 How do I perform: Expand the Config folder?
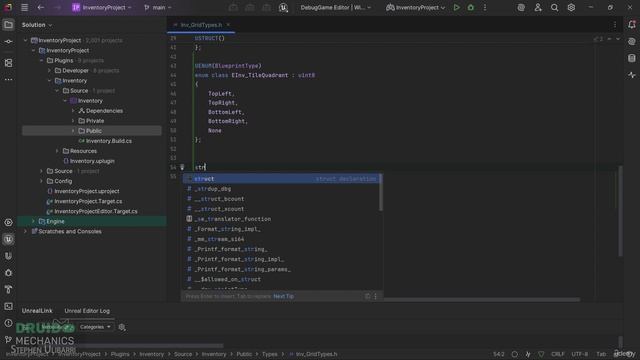[41, 181]
